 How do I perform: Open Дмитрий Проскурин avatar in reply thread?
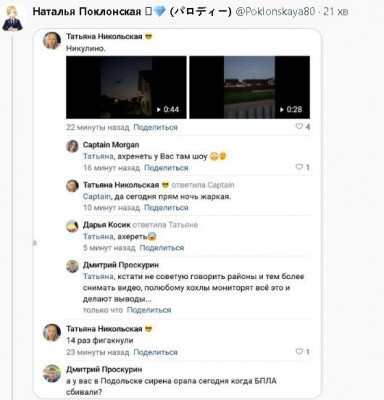[x=72, y=266]
